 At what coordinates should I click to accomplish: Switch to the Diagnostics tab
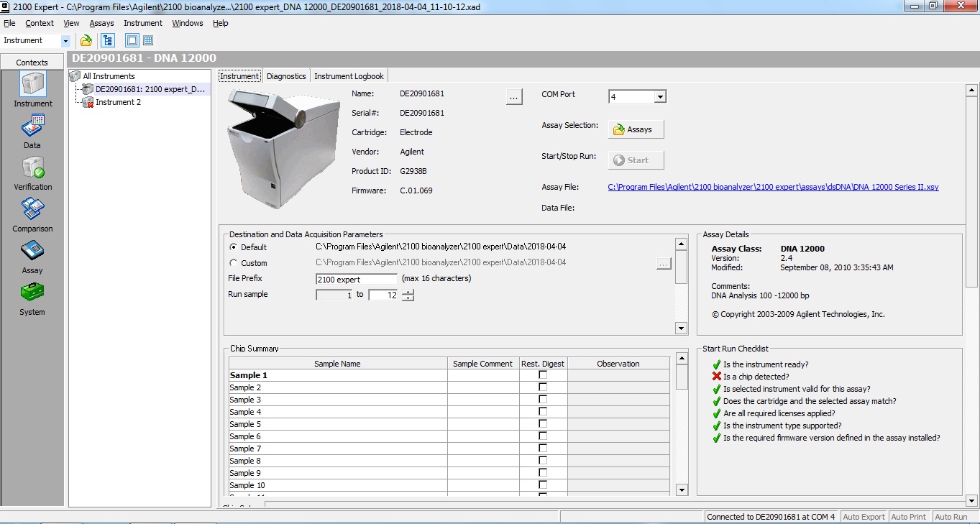pyautogui.click(x=285, y=75)
